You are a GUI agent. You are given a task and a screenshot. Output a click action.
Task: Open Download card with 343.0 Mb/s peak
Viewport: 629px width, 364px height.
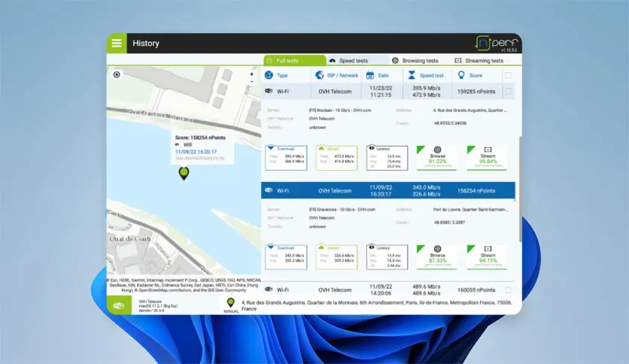click(x=286, y=257)
